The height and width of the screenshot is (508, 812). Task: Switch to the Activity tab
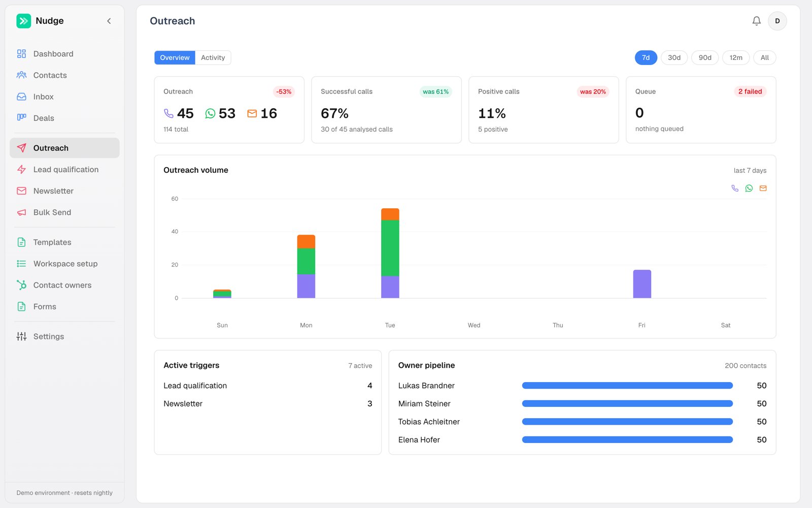[213, 57]
